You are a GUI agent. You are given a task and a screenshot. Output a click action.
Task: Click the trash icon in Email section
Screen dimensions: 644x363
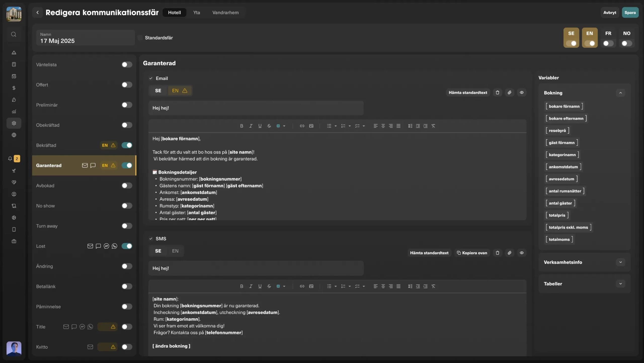coord(497,93)
